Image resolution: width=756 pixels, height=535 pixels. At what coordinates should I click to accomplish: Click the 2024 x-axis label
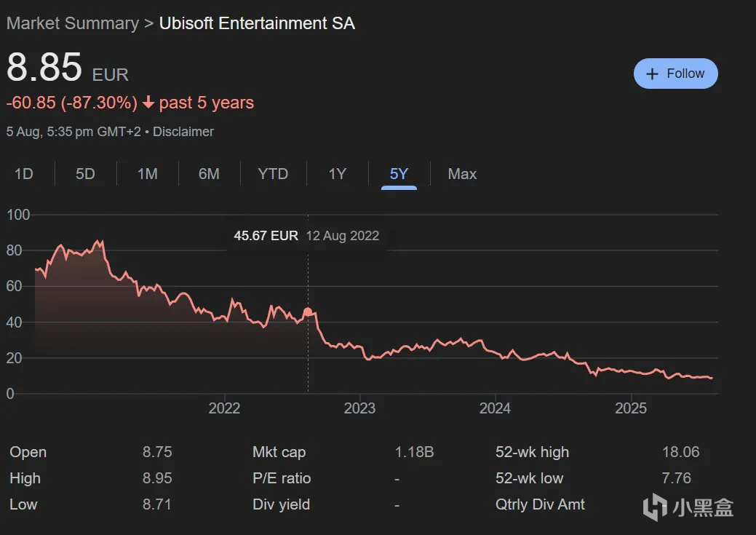tap(496, 408)
